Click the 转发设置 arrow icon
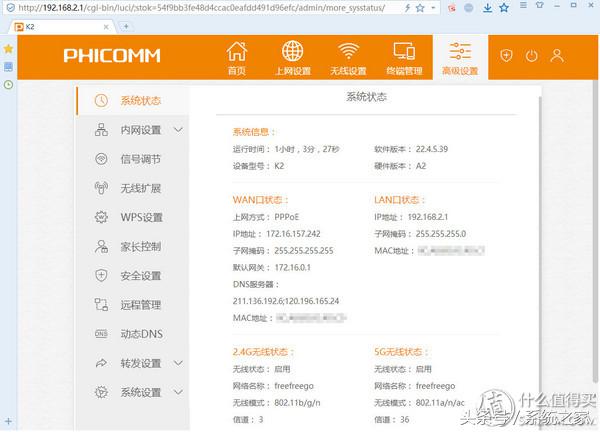The width and height of the screenshot is (600, 432). (101, 363)
